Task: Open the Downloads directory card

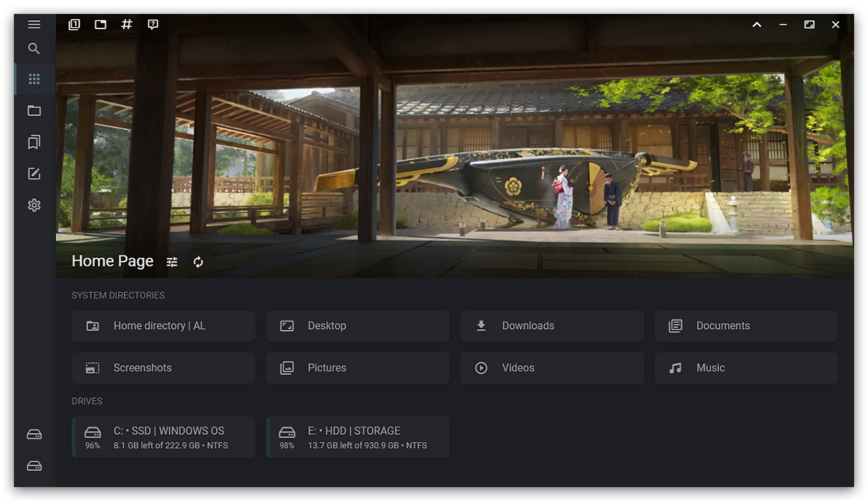Action: click(552, 326)
